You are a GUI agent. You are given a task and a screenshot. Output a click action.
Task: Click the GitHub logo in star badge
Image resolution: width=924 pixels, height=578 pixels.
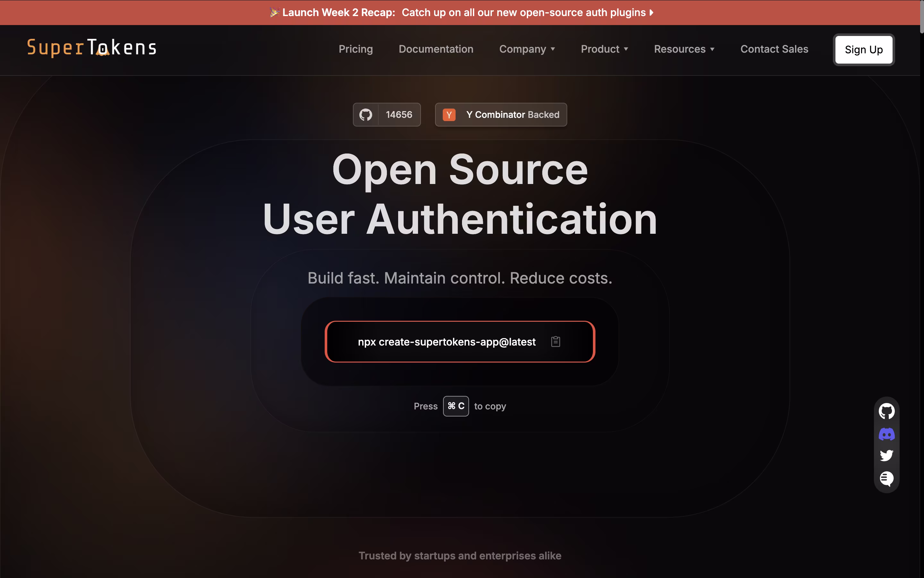point(365,115)
